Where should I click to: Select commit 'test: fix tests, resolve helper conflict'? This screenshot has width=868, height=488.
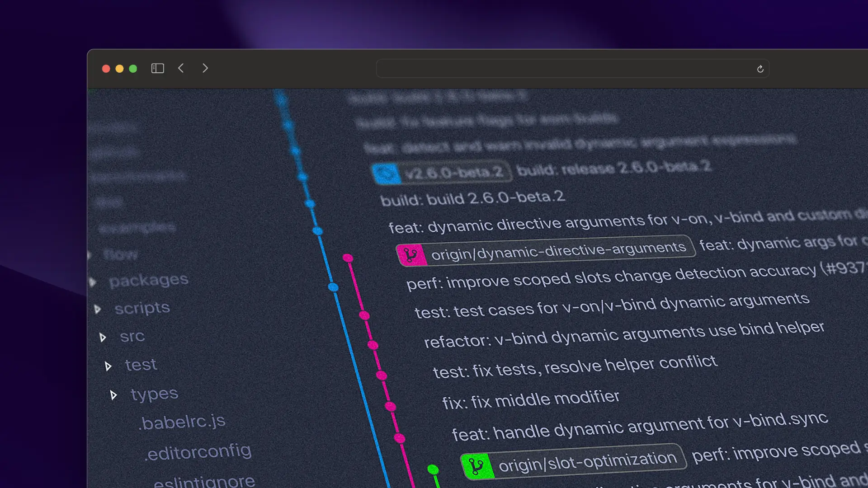pyautogui.click(x=575, y=366)
